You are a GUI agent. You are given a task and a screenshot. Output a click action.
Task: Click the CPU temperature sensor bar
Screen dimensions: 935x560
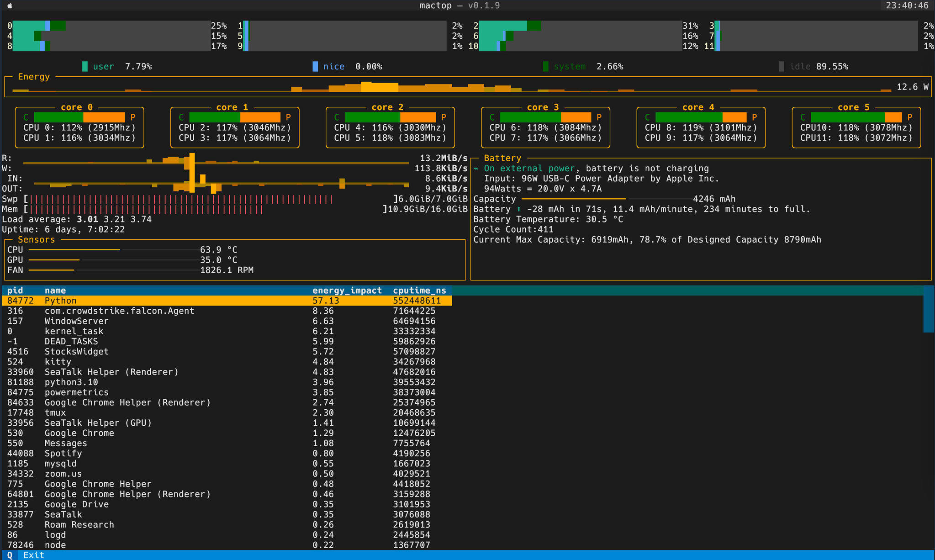pos(74,250)
